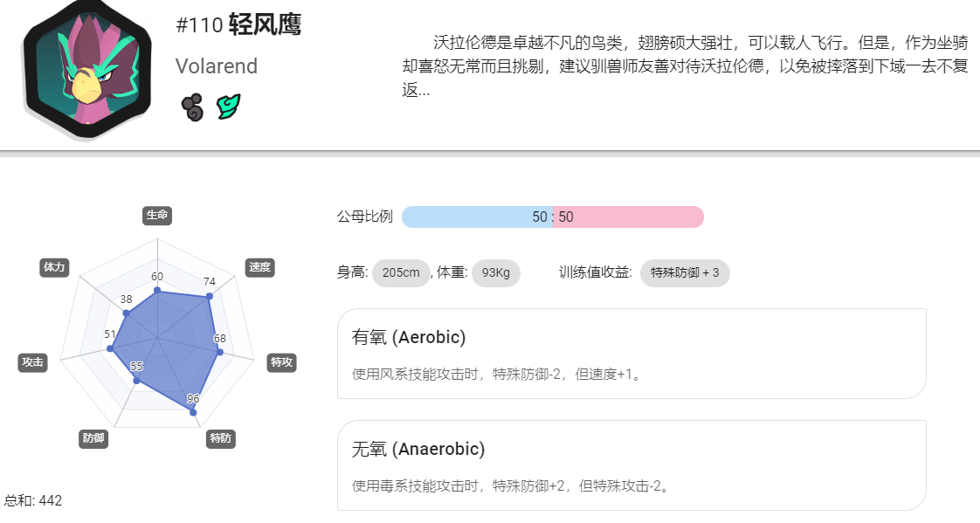Click the 93Kg weight chip
The height and width of the screenshot is (523, 980).
[x=495, y=273]
